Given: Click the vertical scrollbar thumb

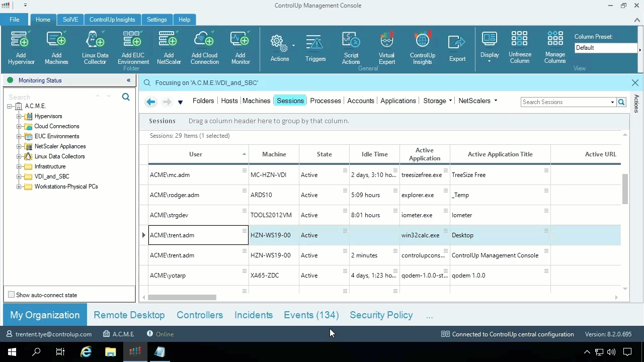Looking at the screenshot, I should coord(625,189).
